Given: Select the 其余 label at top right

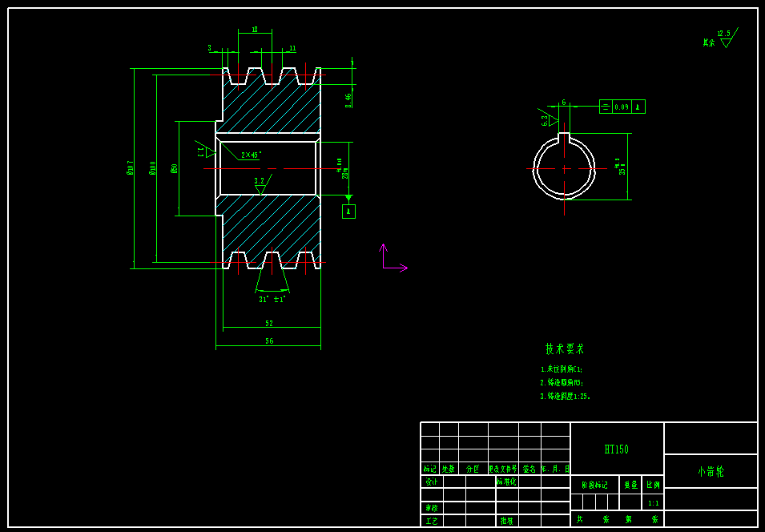Looking at the screenshot, I should click(x=709, y=42).
